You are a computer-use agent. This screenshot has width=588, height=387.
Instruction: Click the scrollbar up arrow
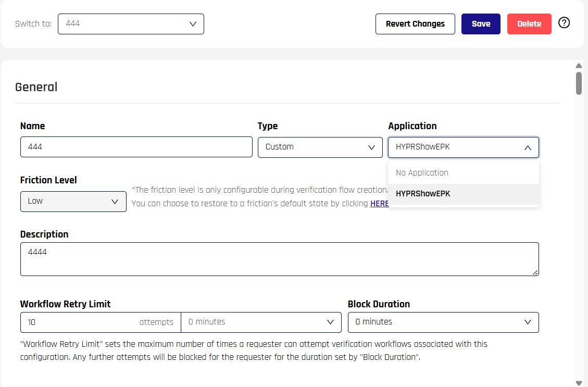pos(579,66)
